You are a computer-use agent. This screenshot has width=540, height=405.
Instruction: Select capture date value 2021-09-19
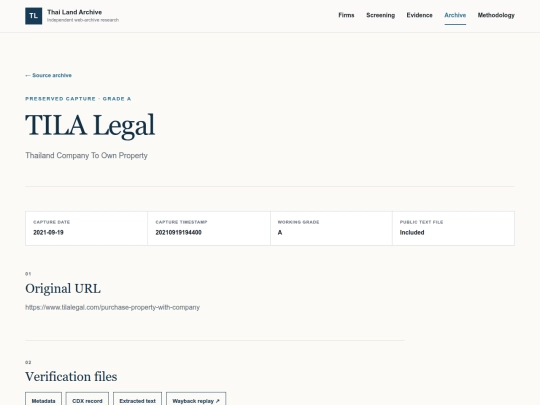pos(48,232)
